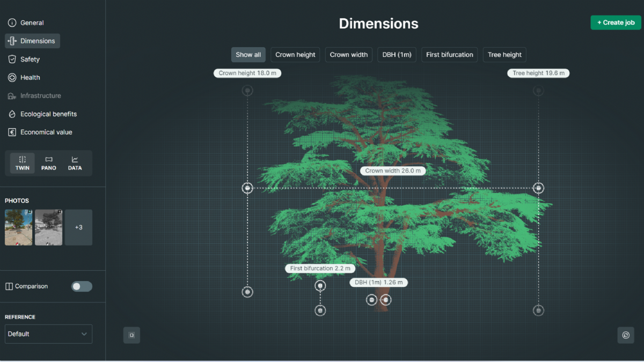
Task: Select the Safety shield icon
Action: point(12,59)
